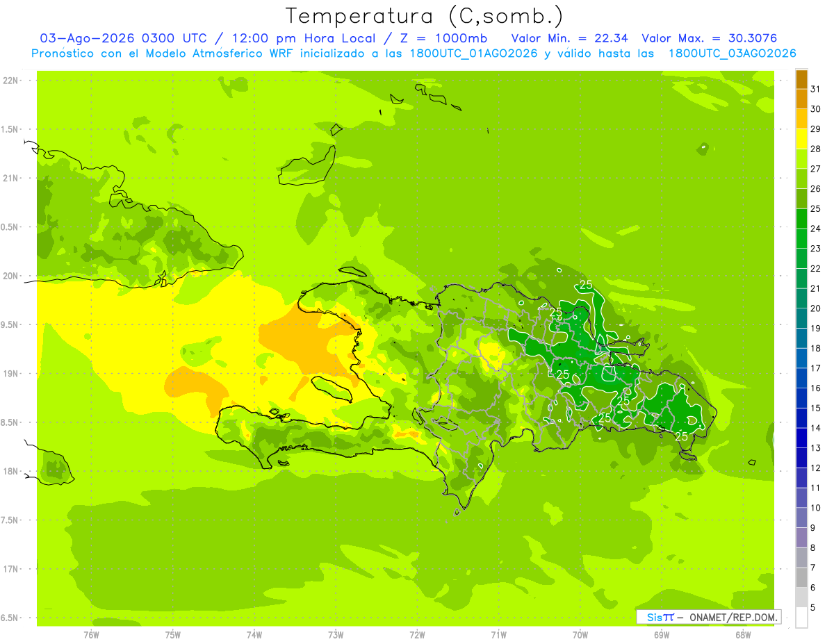Click the Valor Max. = 30.3076 value
The height and width of the screenshot is (644, 834).
tap(710, 38)
